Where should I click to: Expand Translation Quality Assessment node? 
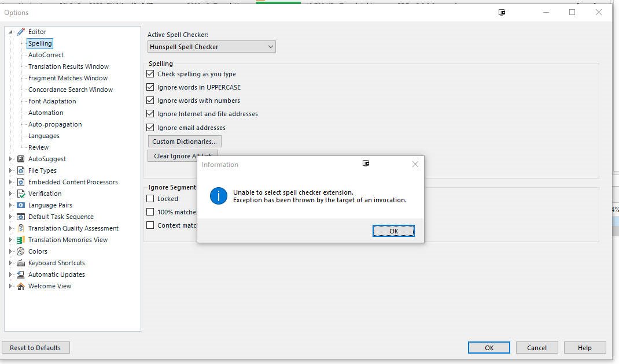pyautogui.click(x=10, y=228)
